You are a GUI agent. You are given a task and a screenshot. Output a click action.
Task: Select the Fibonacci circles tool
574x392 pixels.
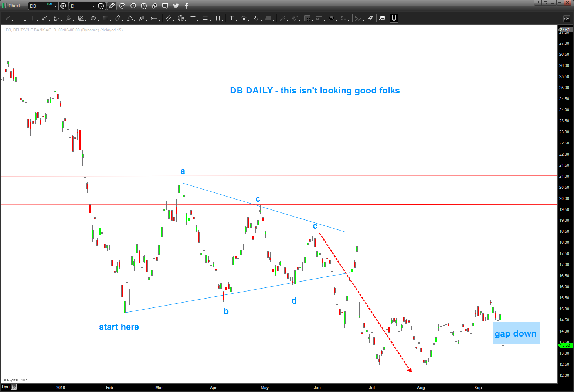[181, 18]
